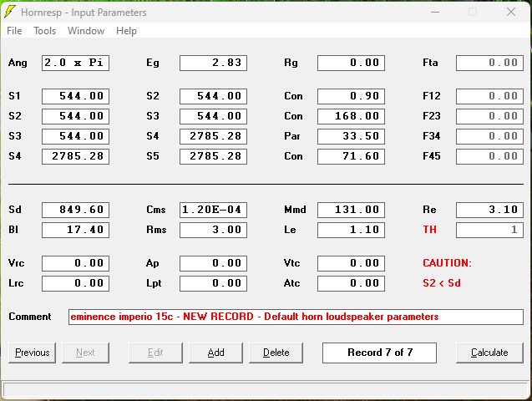Click the Con field showing 168.00
Image resolution: width=532 pixels, height=401 pixels.
(x=351, y=116)
